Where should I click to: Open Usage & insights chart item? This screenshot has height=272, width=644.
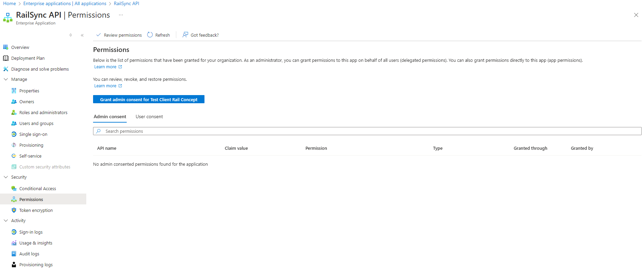point(36,243)
